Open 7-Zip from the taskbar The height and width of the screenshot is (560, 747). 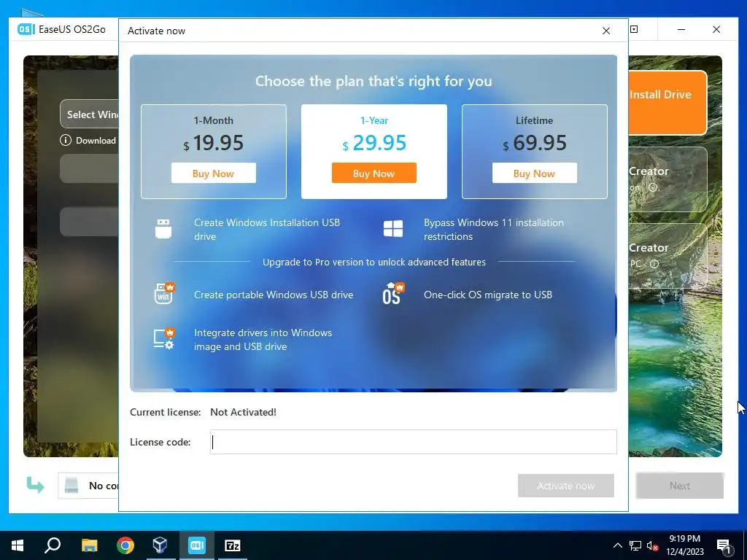(x=233, y=545)
